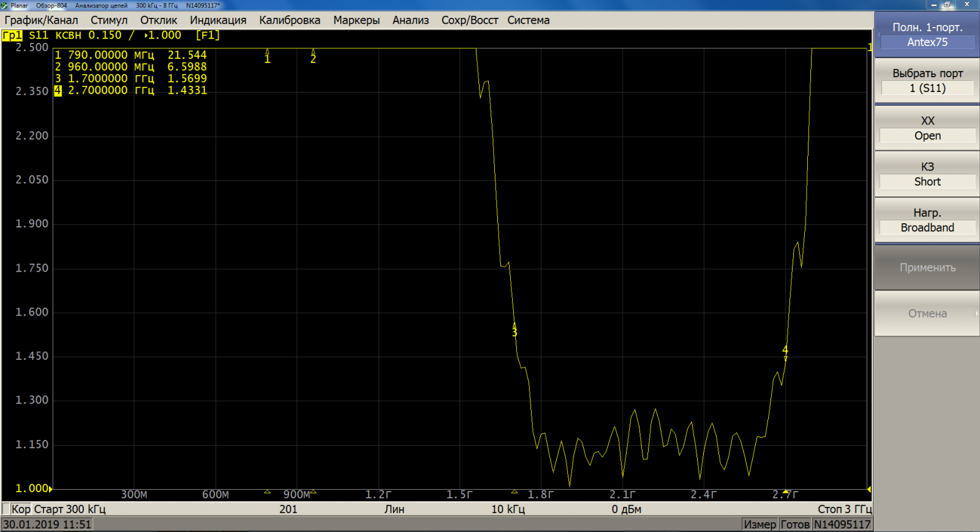This screenshot has height=532, width=980.
Task: Measure the XX Open standard
Action: click(927, 128)
